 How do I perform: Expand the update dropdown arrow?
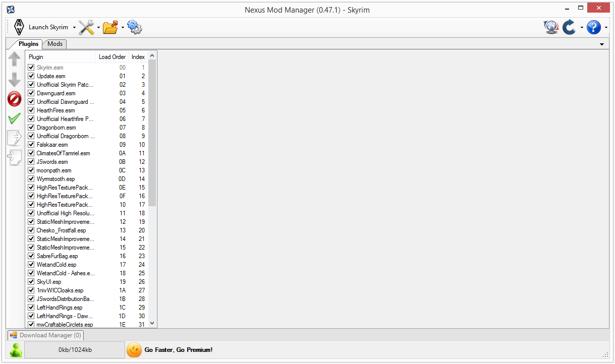(582, 27)
